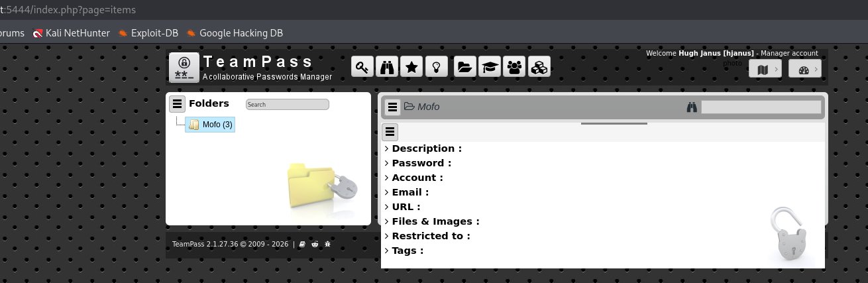
Task: Open Google Hacking DB bookmark
Action: (235, 32)
